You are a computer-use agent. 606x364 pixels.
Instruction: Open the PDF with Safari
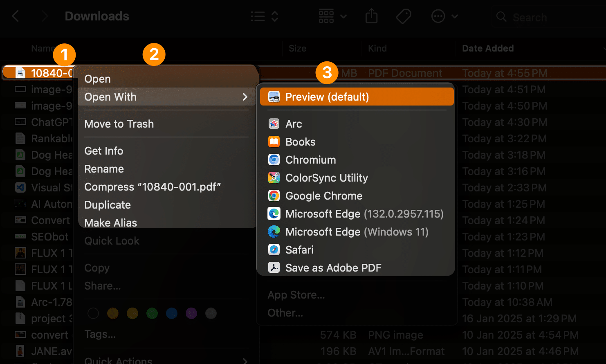(x=357, y=250)
